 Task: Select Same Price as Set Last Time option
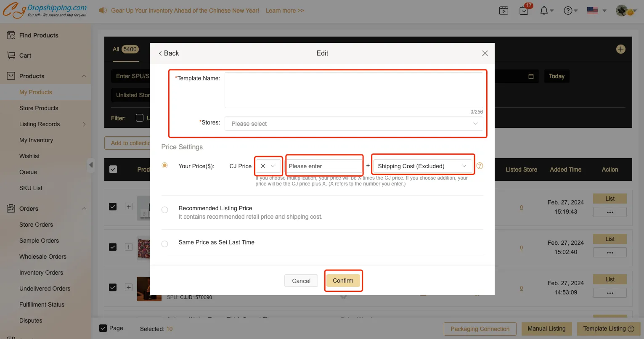(165, 244)
